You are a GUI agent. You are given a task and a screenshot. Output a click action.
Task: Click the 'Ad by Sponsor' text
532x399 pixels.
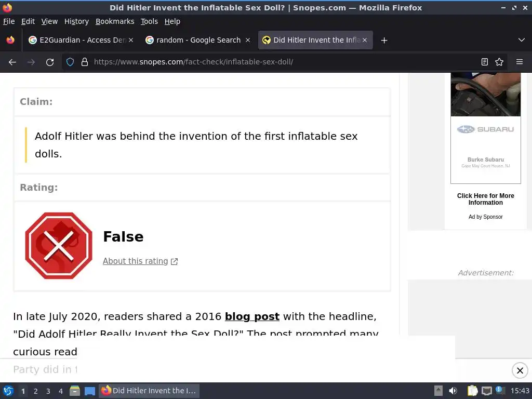[x=486, y=217]
